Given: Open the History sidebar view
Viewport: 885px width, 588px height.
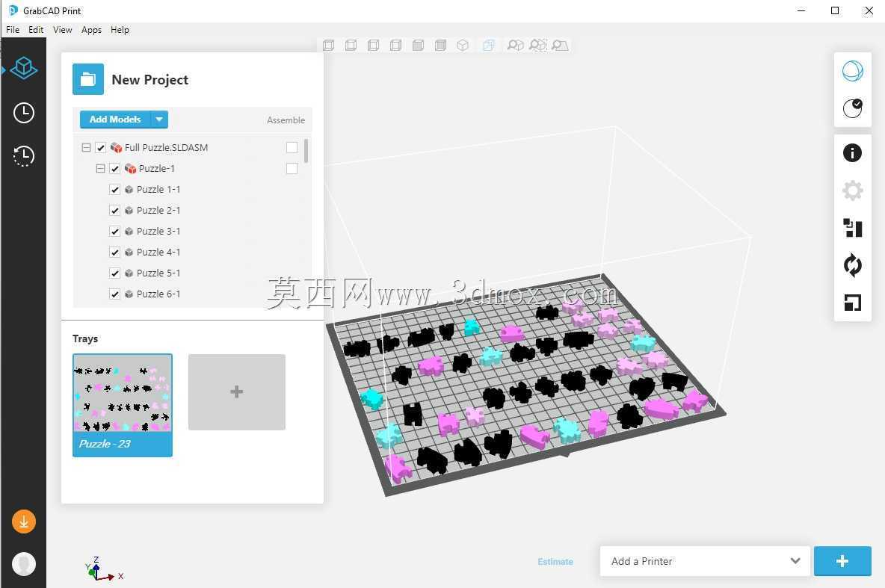Looking at the screenshot, I should point(24,155).
